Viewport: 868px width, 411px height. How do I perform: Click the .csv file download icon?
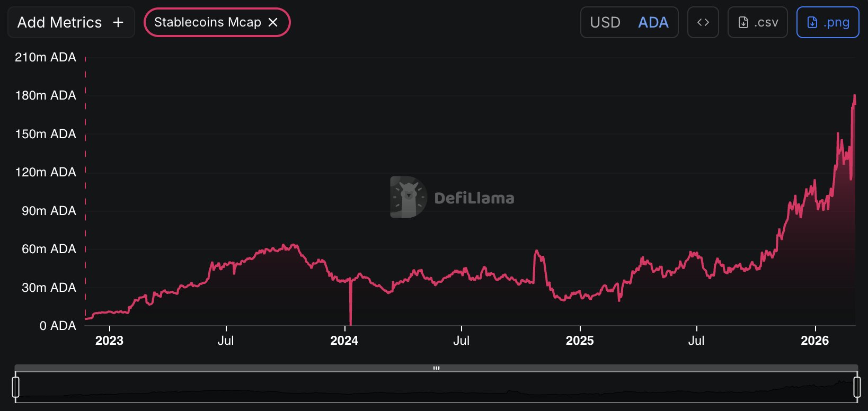pos(743,22)
